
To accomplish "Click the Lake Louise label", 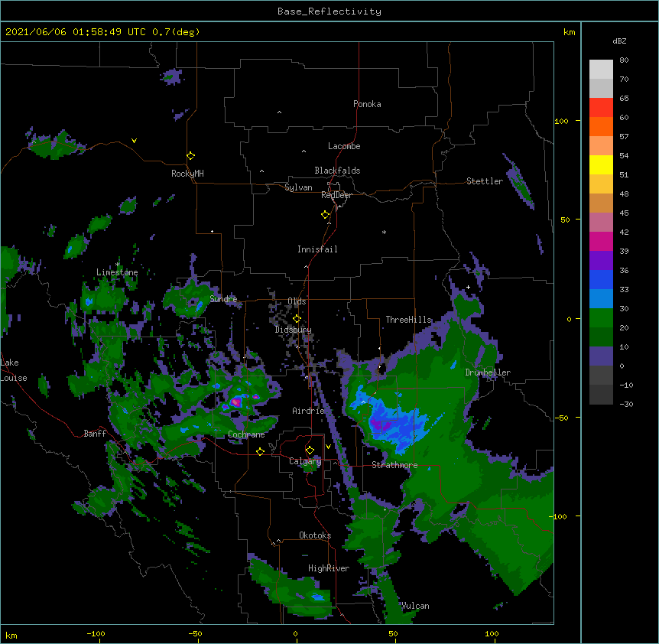I will pyautogui.click(x=14, y=370).
